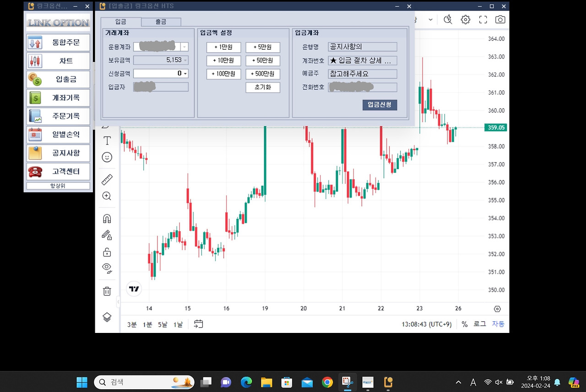Open Mail app from the taskbar
The image size is (586, 392).
[307, 382]
